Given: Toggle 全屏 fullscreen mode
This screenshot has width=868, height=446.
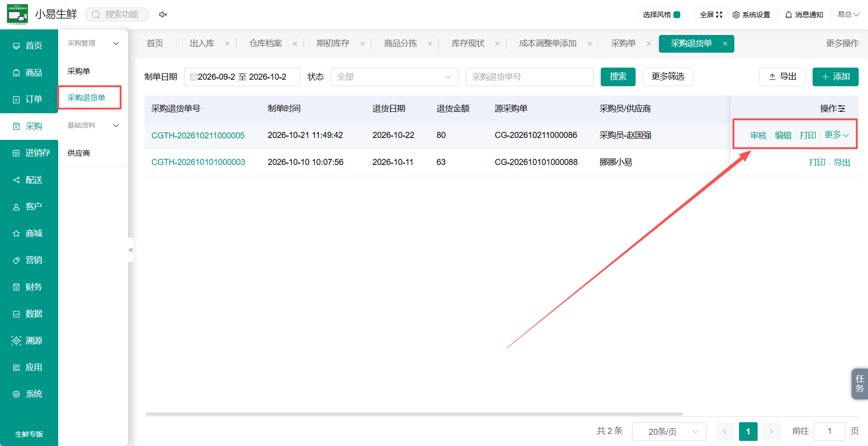Looking at the screenshot, I should 711,15.
